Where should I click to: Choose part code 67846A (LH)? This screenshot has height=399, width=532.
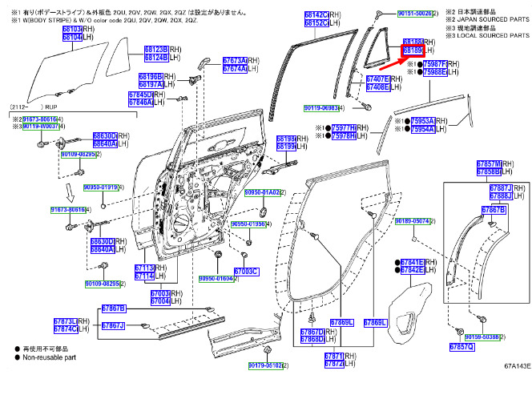coord(141,103)
